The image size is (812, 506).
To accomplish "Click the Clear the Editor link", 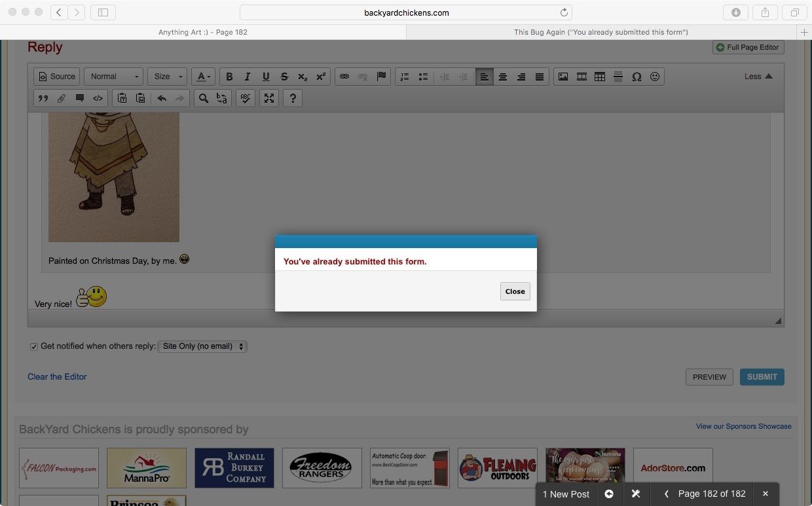I will coord(57,376).
